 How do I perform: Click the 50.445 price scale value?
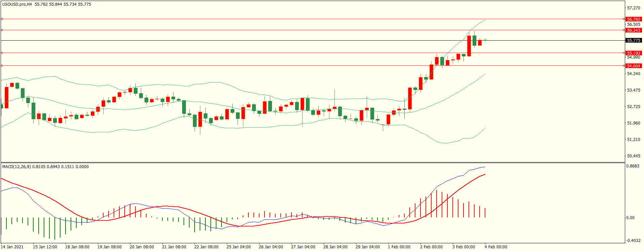(x=634, y=156)
